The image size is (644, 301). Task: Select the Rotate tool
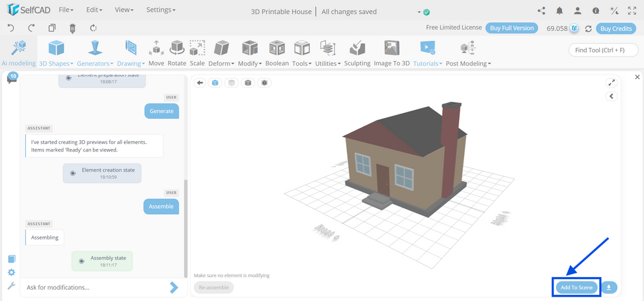coord(177,53)
